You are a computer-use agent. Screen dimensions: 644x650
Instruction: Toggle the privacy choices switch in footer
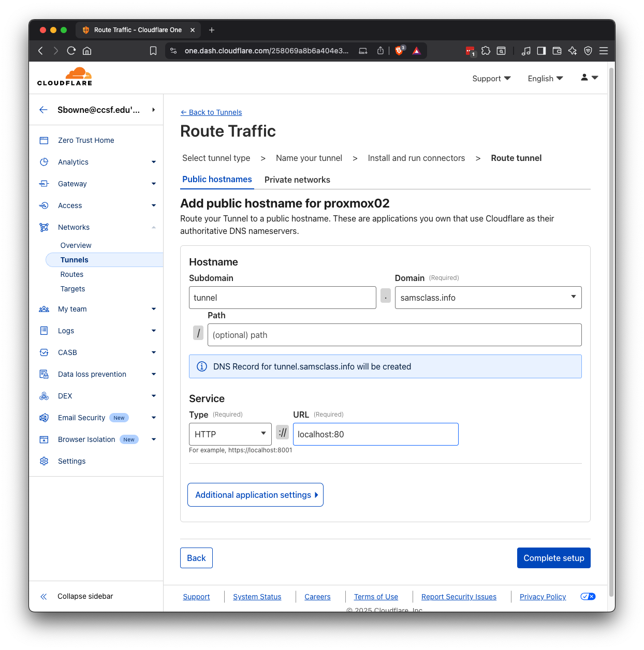(588, 596)
